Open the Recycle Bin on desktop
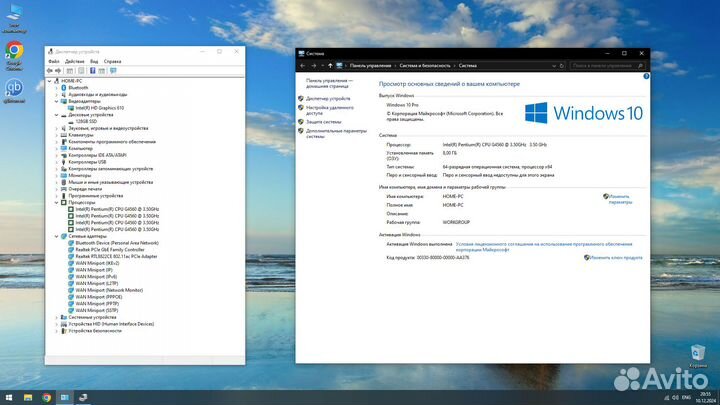Screen dimensions: 720x405 [698, 354]
